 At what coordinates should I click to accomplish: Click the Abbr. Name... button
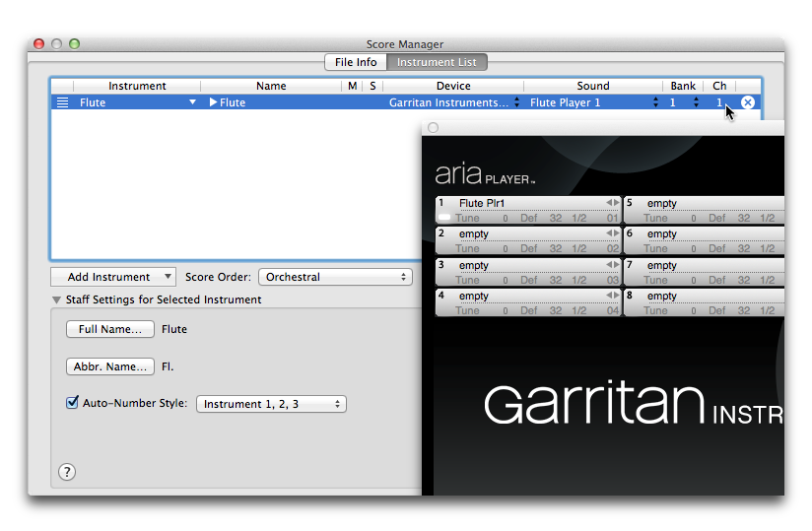pyautogui.click(x=110, y=366)
